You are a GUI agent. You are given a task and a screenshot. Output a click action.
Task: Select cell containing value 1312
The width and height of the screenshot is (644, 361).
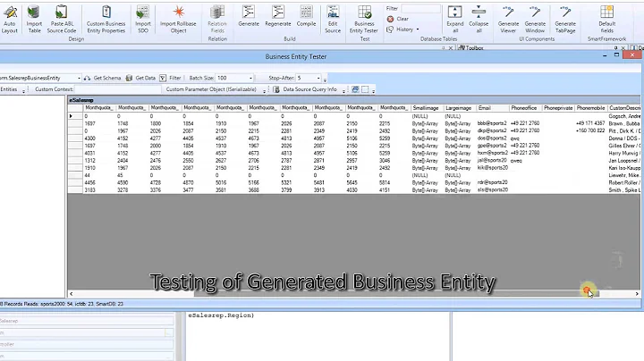pyautogui.click(x=99, y=161)
